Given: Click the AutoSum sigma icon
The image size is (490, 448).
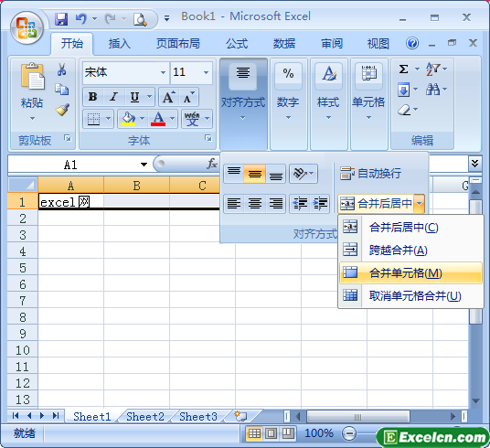Looking at the screenshot, I should pos(403,69).
